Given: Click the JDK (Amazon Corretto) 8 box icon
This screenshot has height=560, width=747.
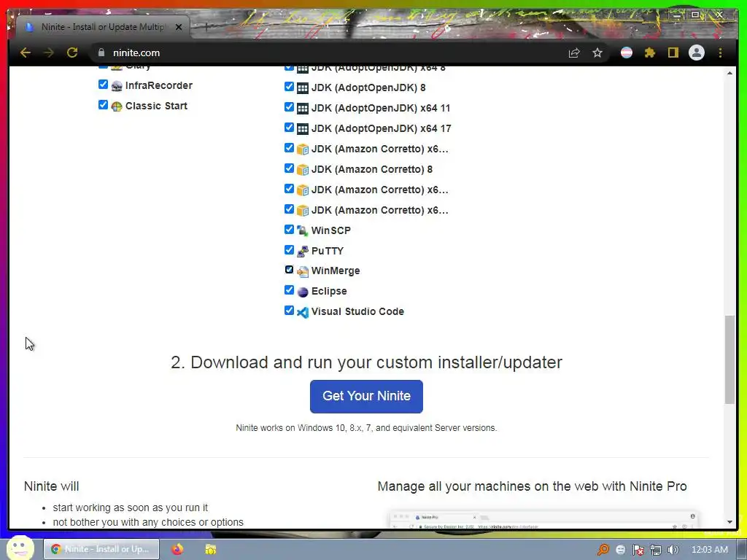Looking at the screenshot, I should pyautogui.click(x=303, y=170).
